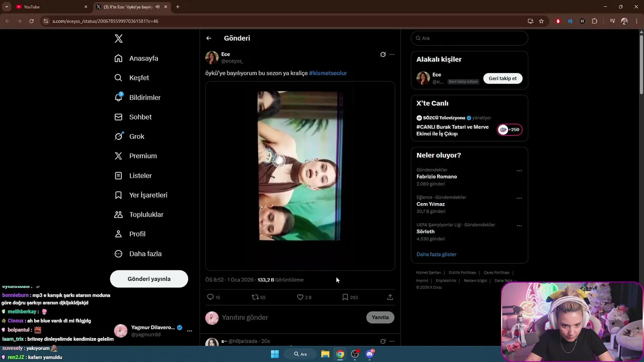
Task: Click the taskbar Ara search box
Action: 301,354
